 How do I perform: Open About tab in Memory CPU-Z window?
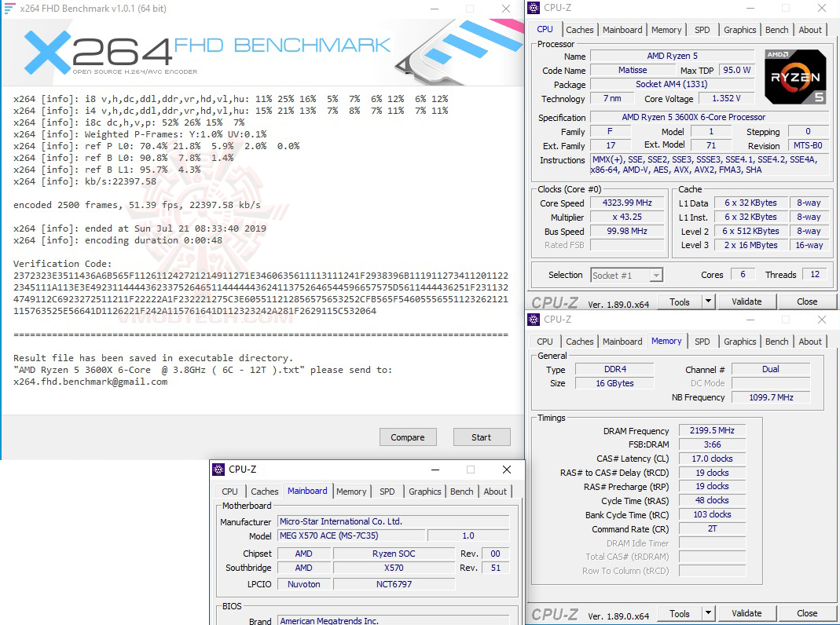coord(810,342)
